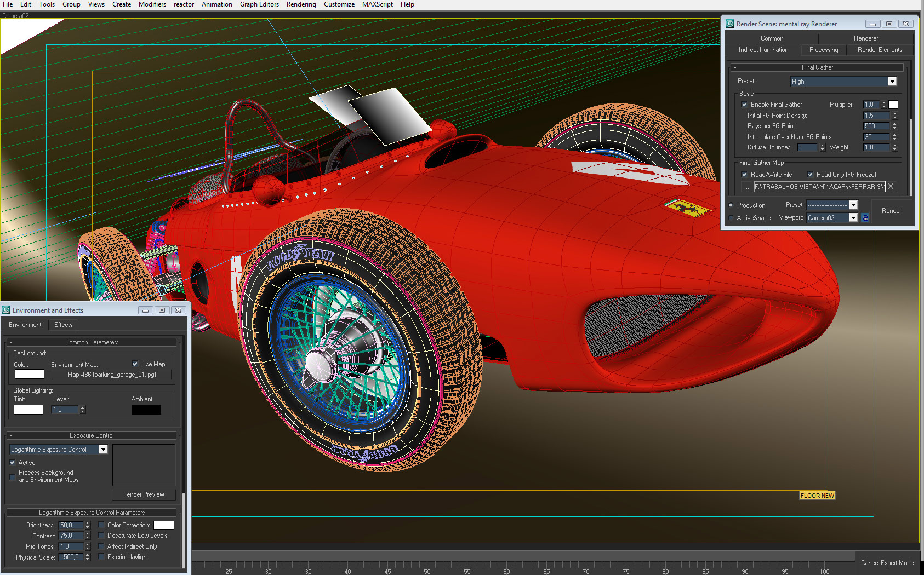924x575 pixels.
Task: Click the Multiplier spinner arrows in Final Gather
Action: pyautogui.click(x=883, y=105)
